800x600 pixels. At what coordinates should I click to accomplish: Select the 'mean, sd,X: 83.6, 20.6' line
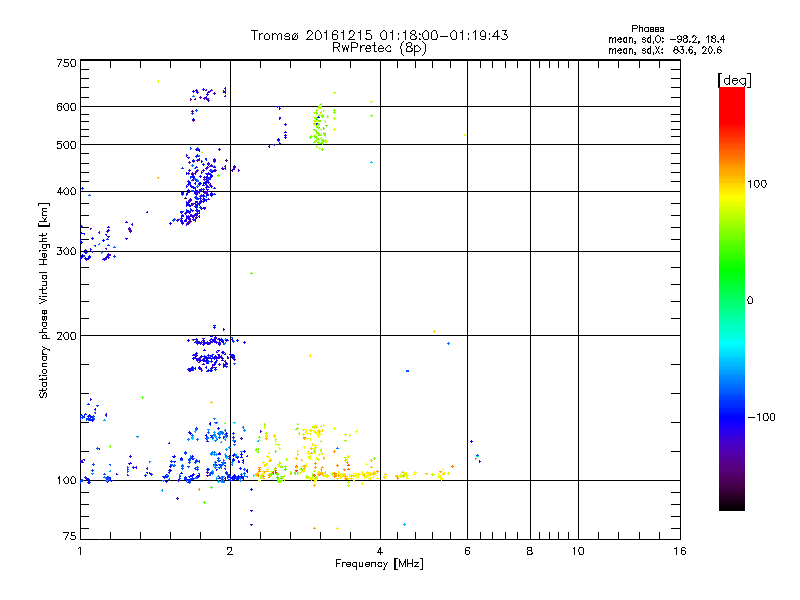click(x=665, y=50)
